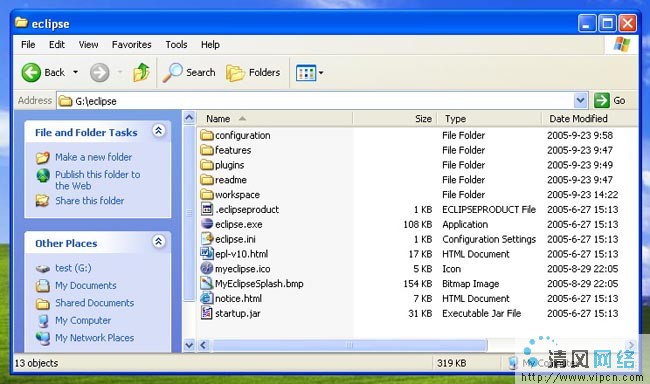The width and height of the screenshot is (650, 384).
Task: Toggle the Folders pane icon
Action: coord(235,73)
